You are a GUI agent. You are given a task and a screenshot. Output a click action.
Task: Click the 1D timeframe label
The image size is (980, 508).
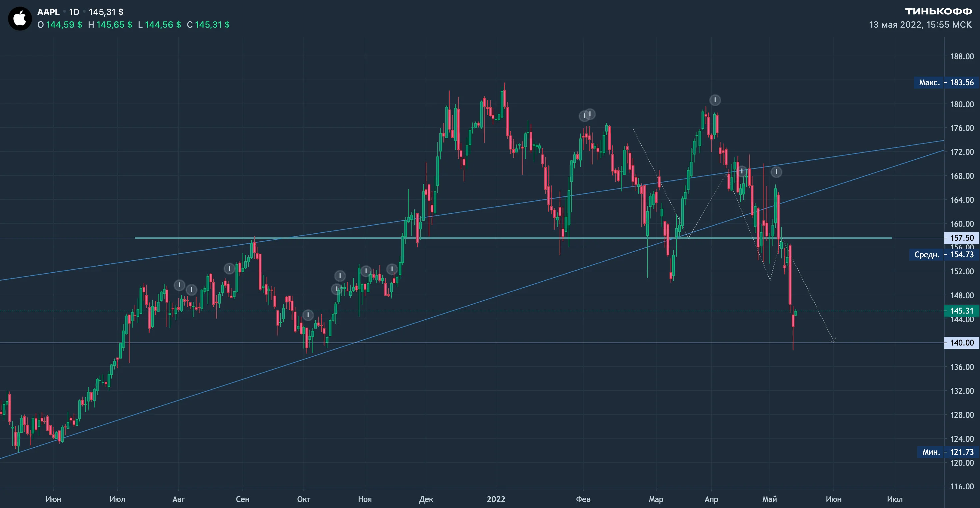74,12
